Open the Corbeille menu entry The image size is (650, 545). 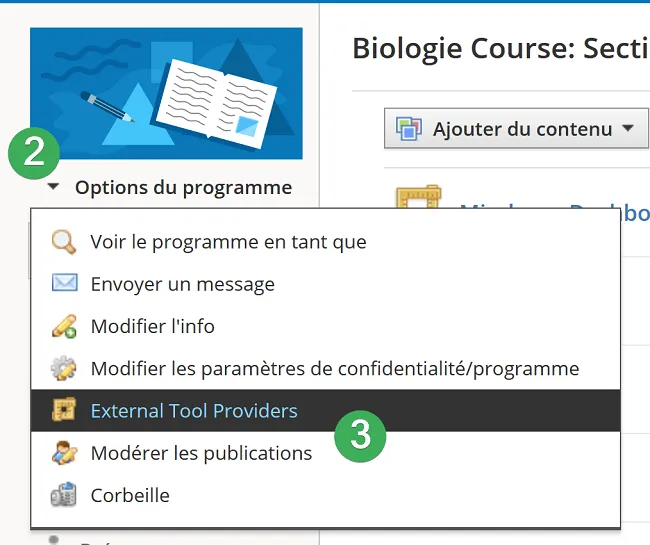[130, 495]
